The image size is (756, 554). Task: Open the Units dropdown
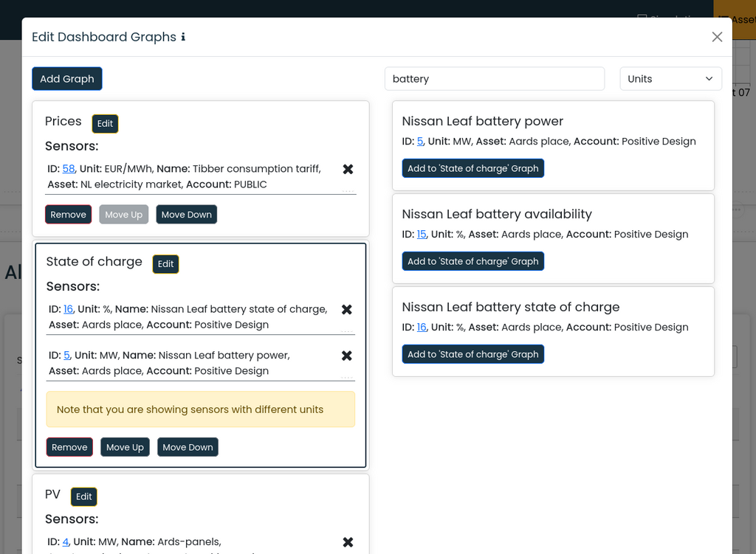coord(670,78)
